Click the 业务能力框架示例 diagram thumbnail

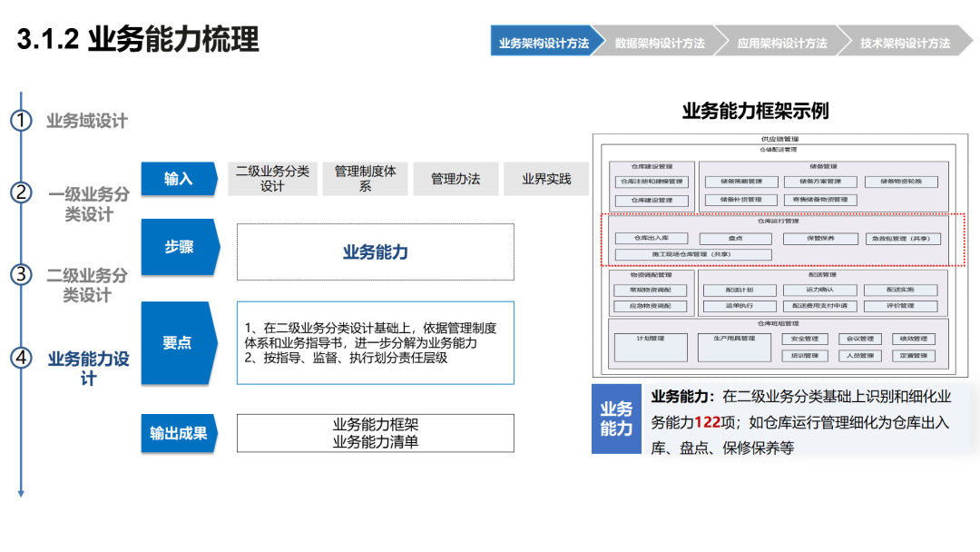[780, 255]
